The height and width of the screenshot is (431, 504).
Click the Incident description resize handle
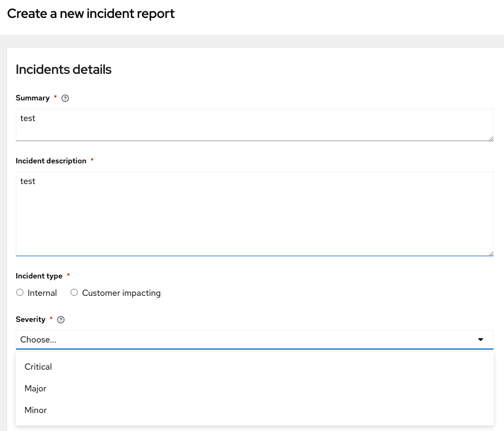pyautogui.click(x=490, y=253)
